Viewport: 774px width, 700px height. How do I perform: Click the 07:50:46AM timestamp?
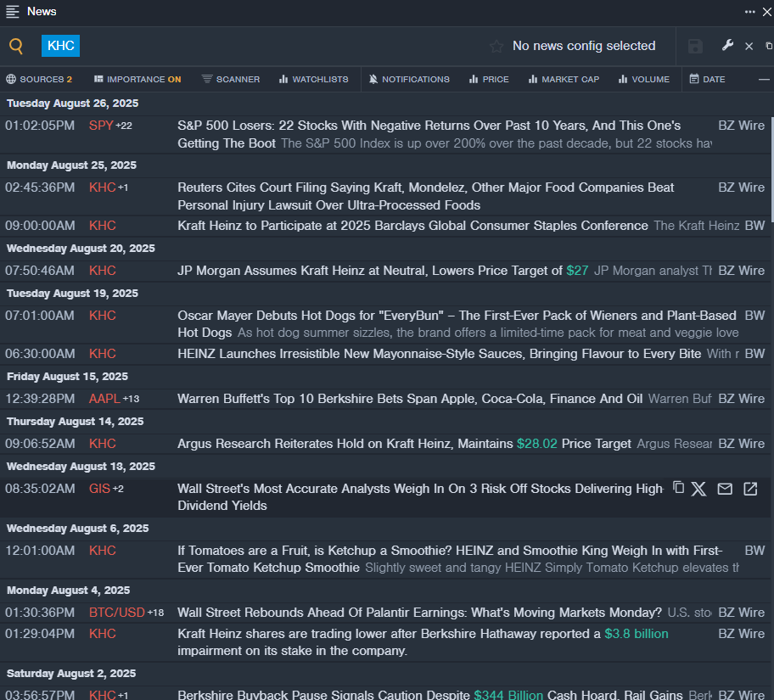(x=40, y=271)
